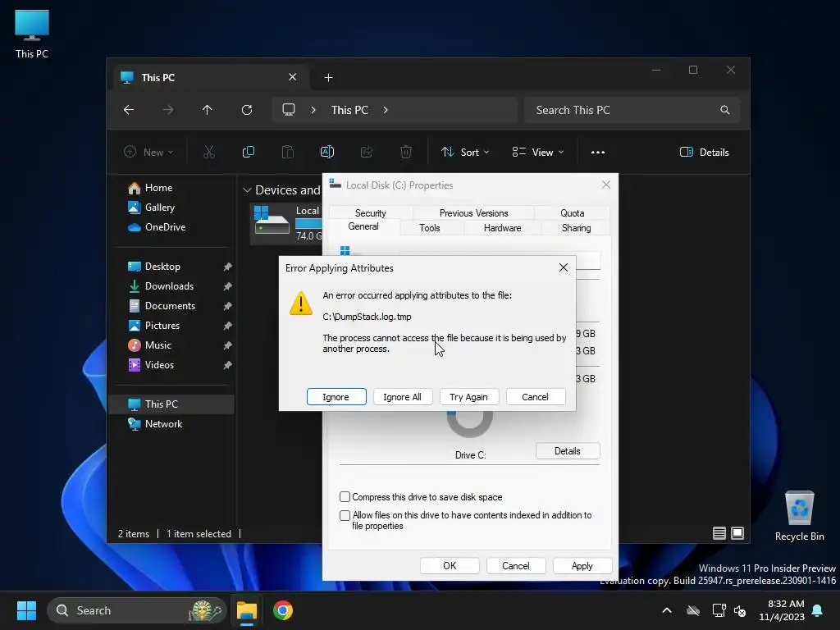This screenshot has height=630, width=840.
Task: Open the clock and date in taskbar
Action: tap(782, 610)
